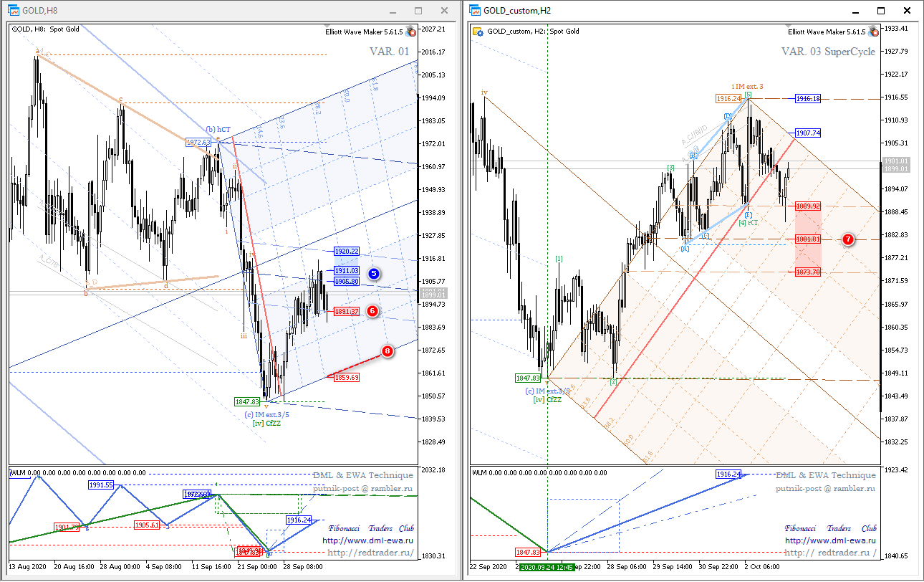Click the custom symbol icon beside GOLD_custom, H2 label
The width and height of the screenshot is (924, 582).
click(x=478, y=32)
